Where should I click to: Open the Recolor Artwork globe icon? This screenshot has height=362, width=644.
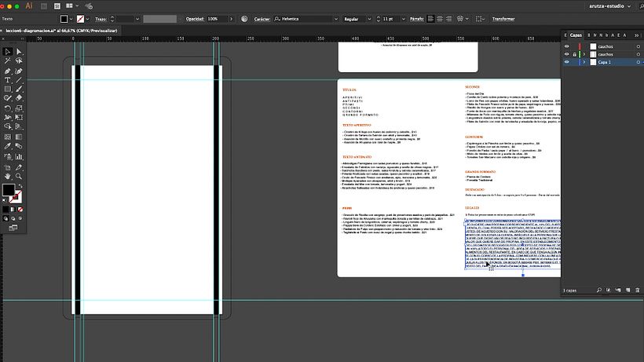(x=244, y=19)
